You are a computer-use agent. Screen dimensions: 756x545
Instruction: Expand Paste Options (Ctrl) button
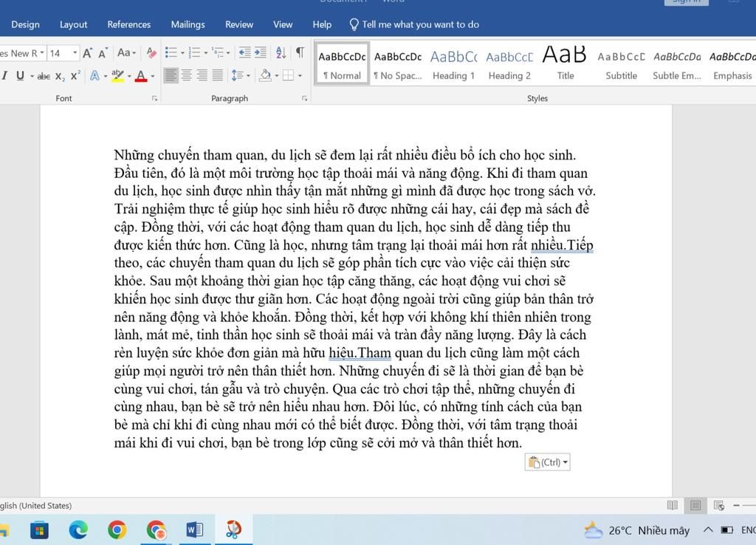pos(547,462)
